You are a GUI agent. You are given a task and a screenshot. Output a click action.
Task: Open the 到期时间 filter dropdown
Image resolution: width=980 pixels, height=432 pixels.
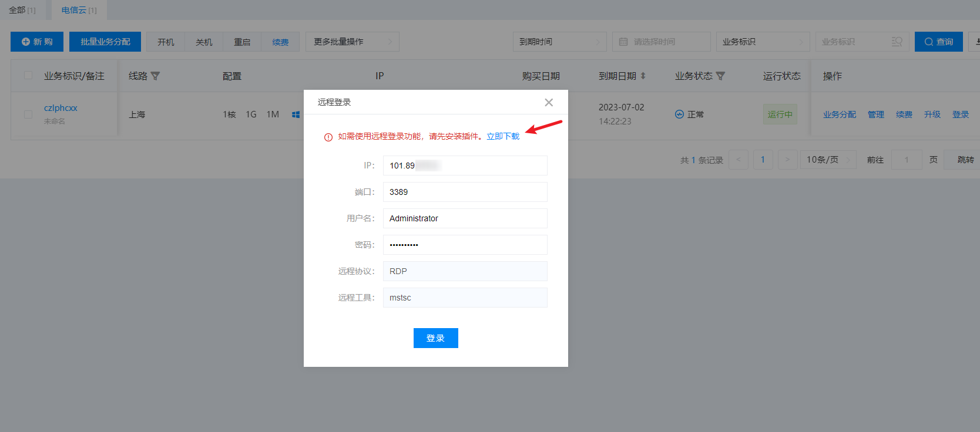(559, 42)
